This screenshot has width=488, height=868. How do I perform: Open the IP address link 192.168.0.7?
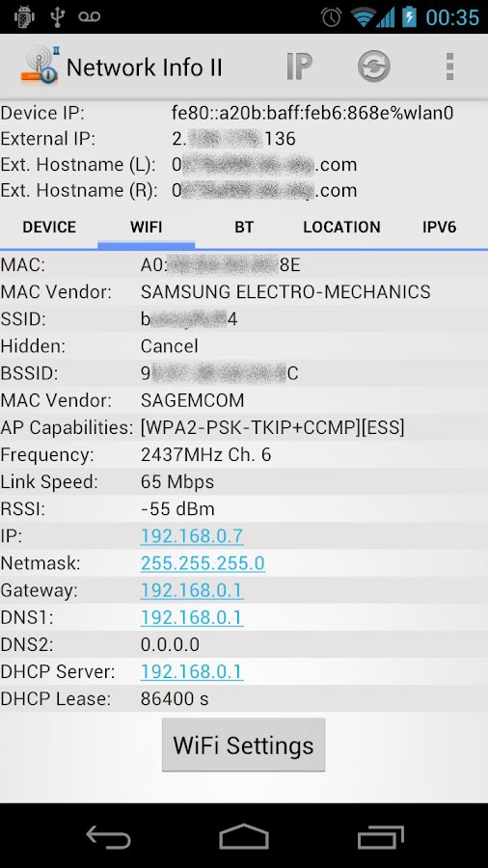(191, 536)
